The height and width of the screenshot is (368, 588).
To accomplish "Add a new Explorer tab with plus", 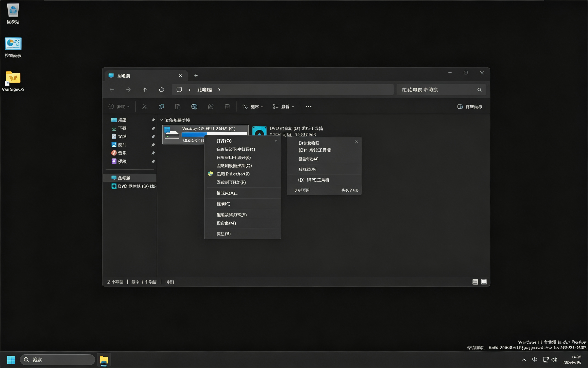I will pyautogui.click(x=196, y=76).
